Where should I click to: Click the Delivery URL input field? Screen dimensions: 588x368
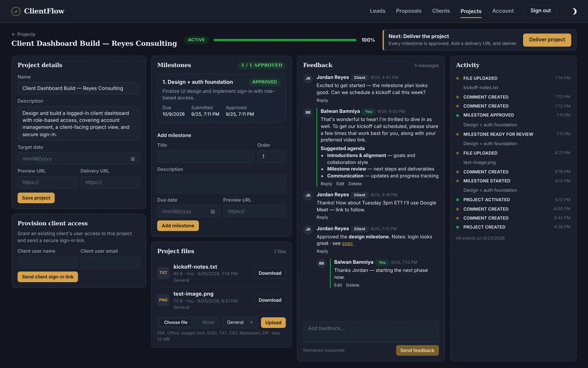coord(110,182)
